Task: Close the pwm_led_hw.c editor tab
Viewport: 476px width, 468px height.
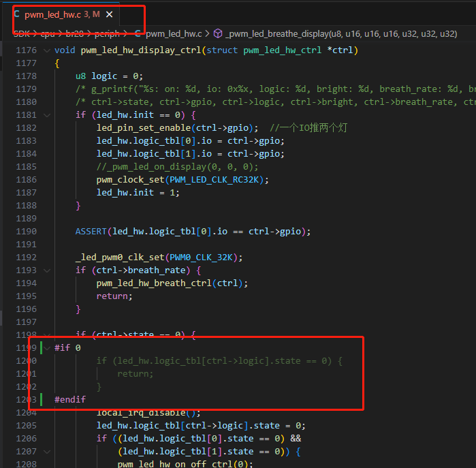Action: coord(109,14)
